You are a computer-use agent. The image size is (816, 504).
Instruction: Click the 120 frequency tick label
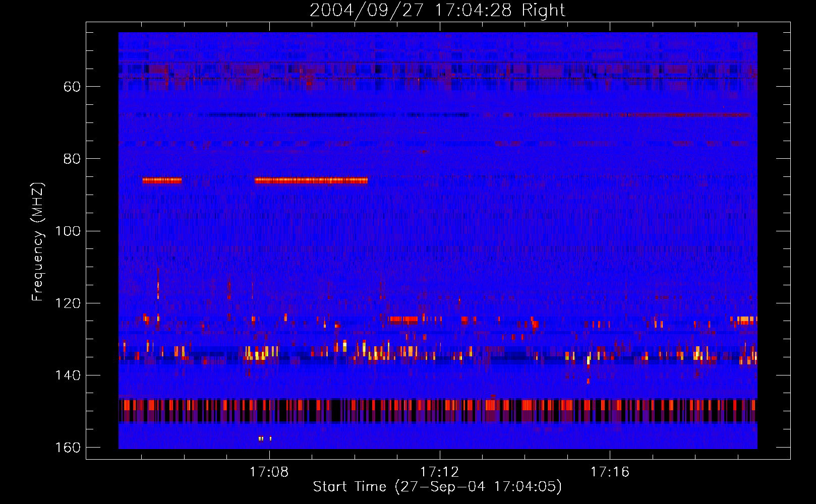click(68, 303)
